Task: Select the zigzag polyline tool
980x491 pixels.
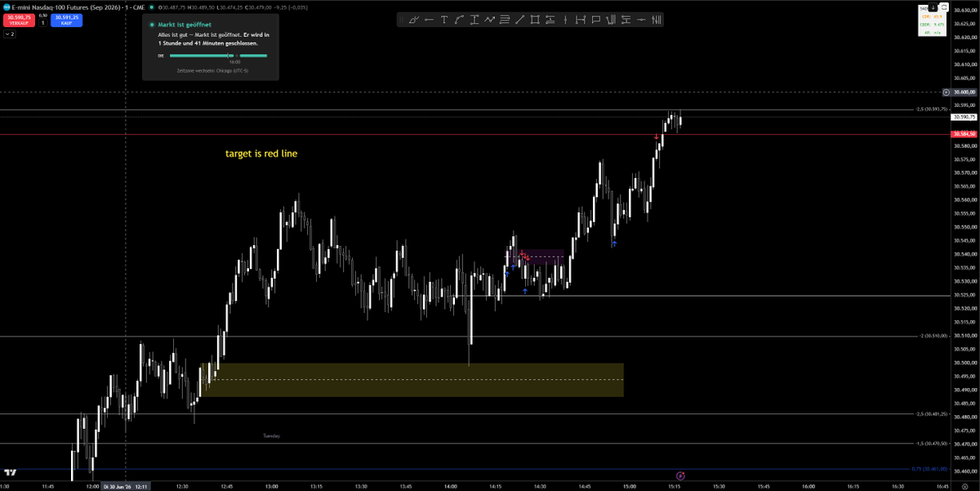Action: coord(490,20)
